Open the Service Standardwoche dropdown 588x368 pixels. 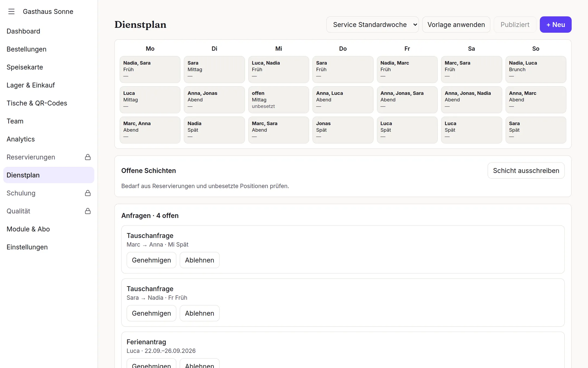(x=372, y=25)
